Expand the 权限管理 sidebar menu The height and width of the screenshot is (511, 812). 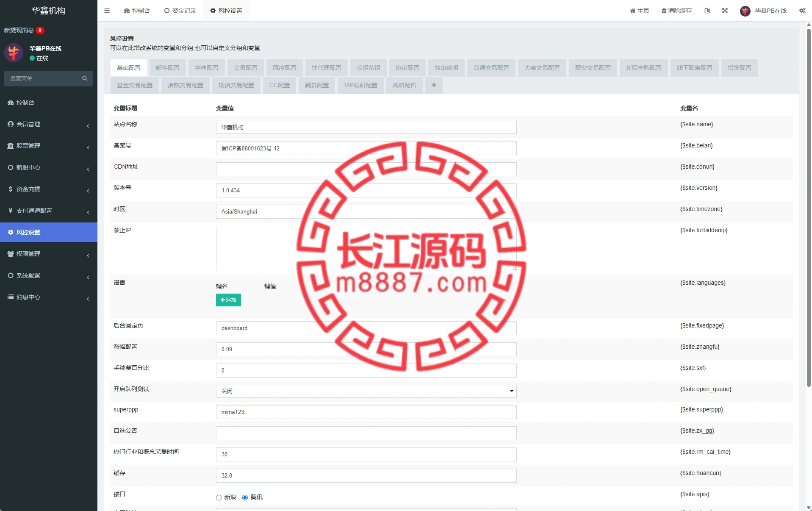(49, 254)
